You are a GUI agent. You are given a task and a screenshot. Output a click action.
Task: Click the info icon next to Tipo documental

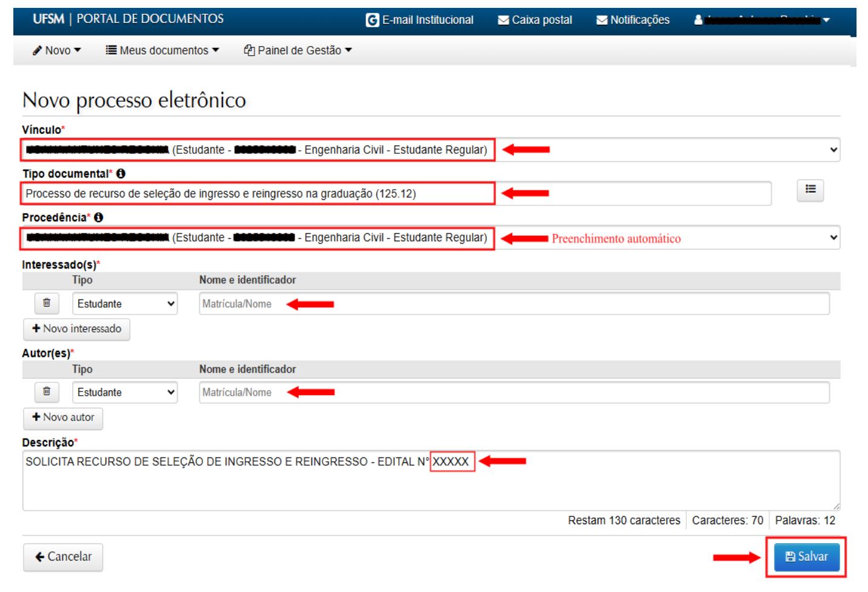click(121, 174)
